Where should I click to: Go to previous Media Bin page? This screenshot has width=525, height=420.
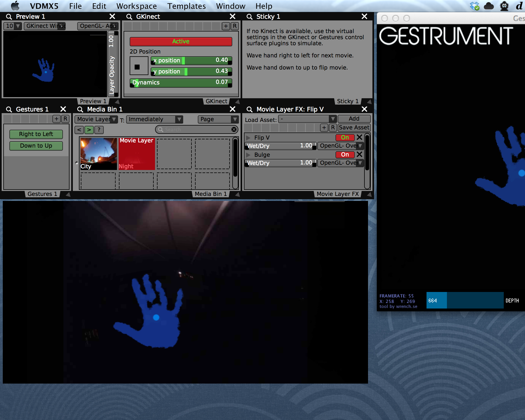[x=79, y=130]
